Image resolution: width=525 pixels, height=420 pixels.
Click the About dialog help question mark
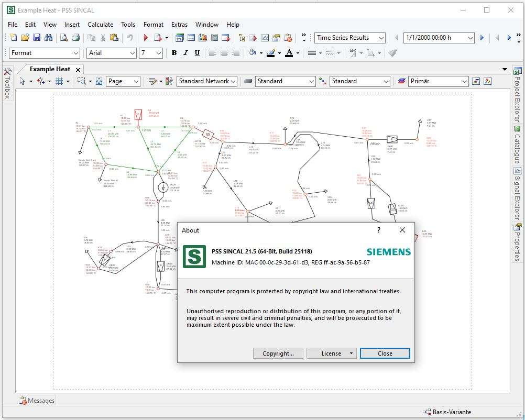coord(379,230)
